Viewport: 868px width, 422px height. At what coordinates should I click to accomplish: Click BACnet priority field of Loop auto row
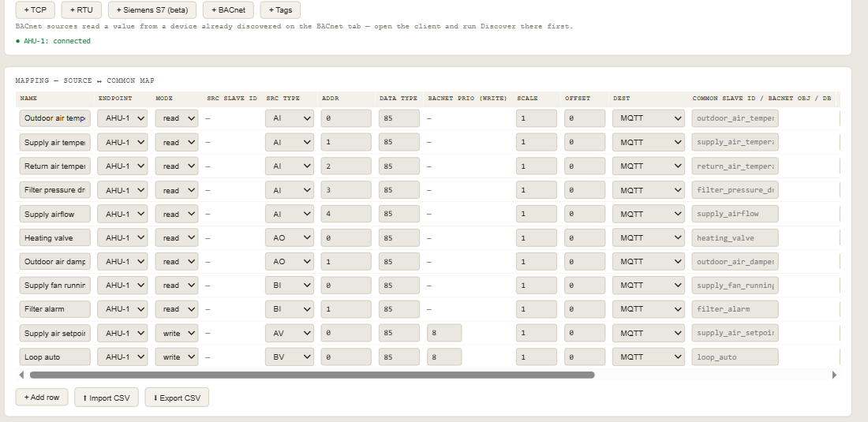pos(444,357)
